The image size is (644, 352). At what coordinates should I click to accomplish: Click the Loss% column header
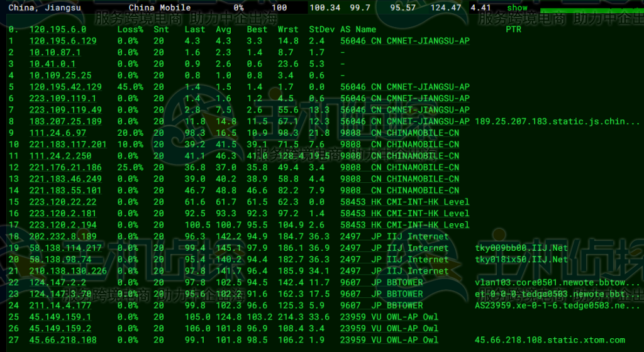(x=130, y=29)
